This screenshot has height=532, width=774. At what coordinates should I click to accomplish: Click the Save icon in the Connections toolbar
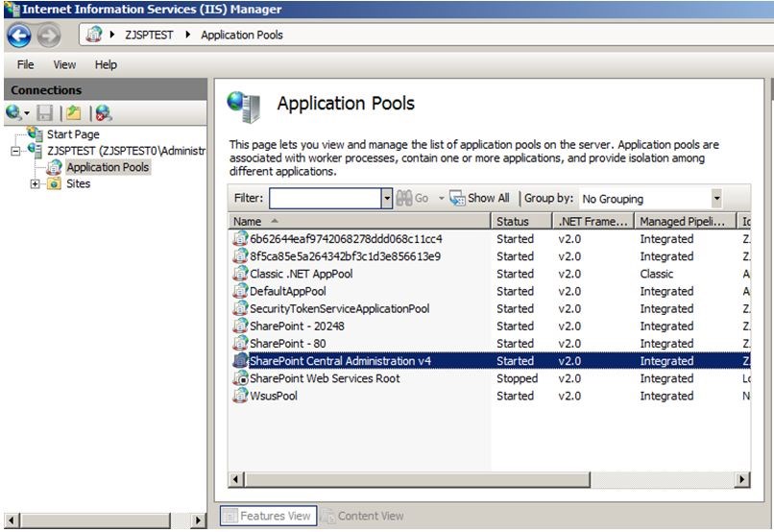(x=45, y=113)
